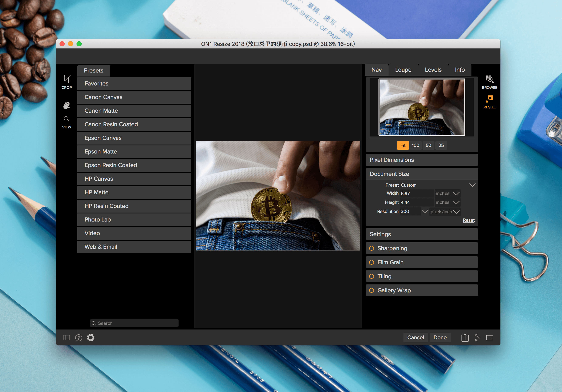Expand the Settings pane
The image size is (562, 392).
pos(421,234)
